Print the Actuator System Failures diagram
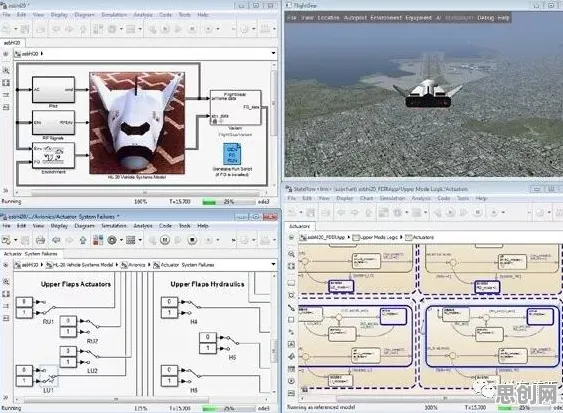Screen dimensions: 563x413 (41, 240)
